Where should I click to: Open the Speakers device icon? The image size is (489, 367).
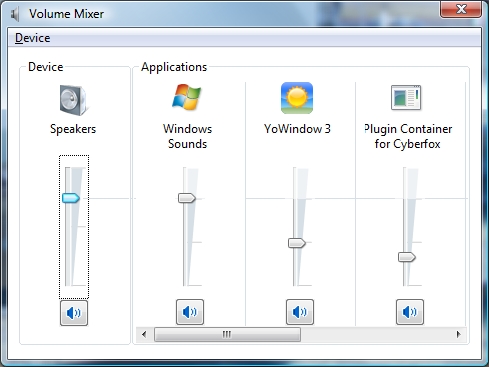point(73,100)
